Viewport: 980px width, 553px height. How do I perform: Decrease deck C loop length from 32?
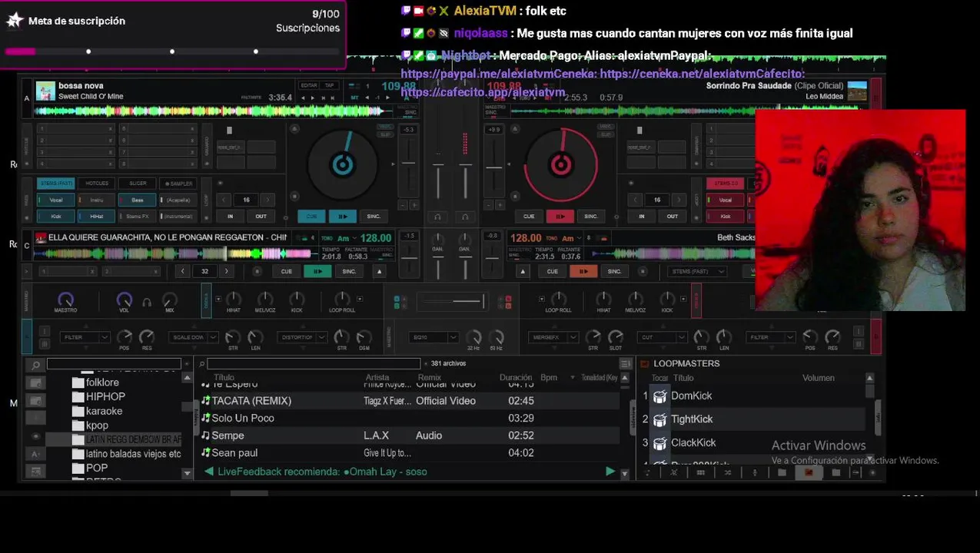point(182,271)
